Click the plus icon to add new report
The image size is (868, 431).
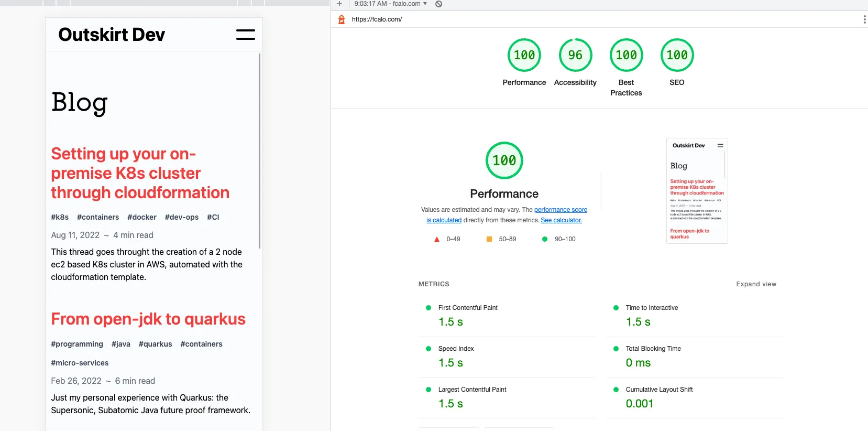pyautogui.click(x=339, y=4)
